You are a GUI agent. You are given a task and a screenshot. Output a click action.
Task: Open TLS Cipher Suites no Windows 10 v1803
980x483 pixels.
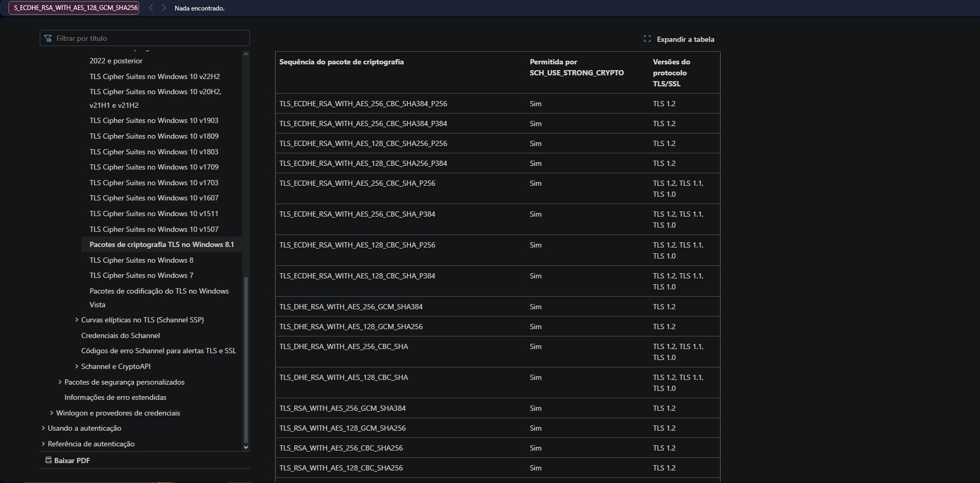coord(154,152)
